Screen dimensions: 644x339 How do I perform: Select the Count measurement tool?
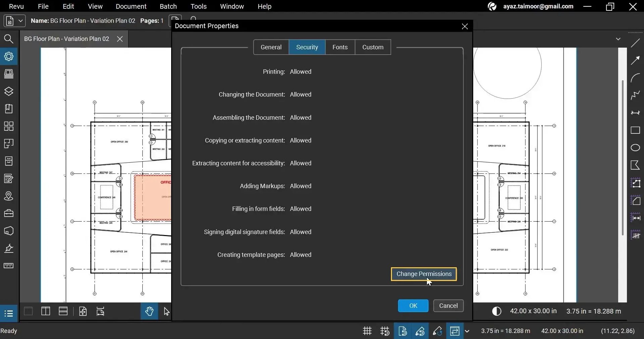[x=635, y=235]
